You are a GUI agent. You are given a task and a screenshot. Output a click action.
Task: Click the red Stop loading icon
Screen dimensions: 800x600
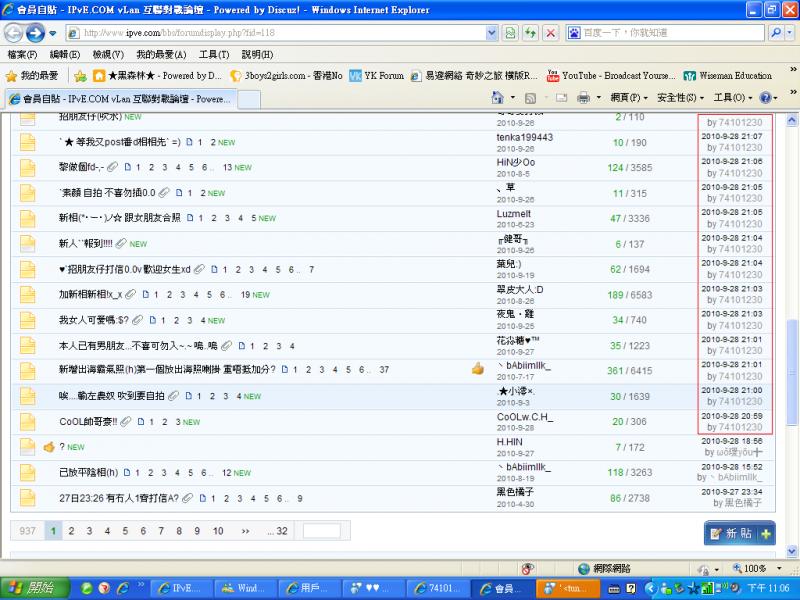(551, 33)
